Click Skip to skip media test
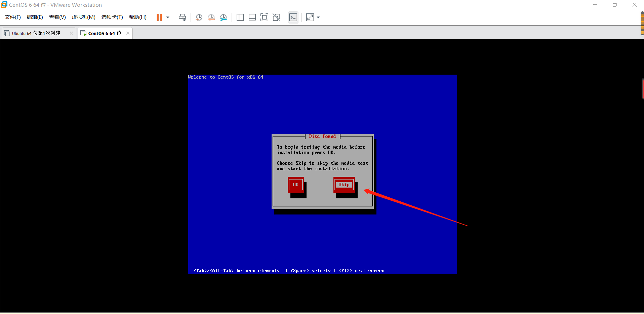644x314 pixels. click(x=344, y=185)
